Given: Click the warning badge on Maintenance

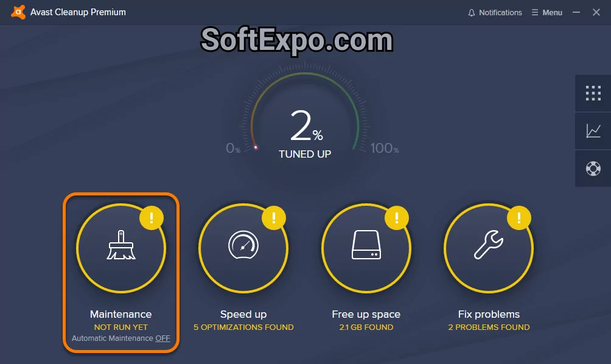Looking at the screenshot, I should point(153,217).
